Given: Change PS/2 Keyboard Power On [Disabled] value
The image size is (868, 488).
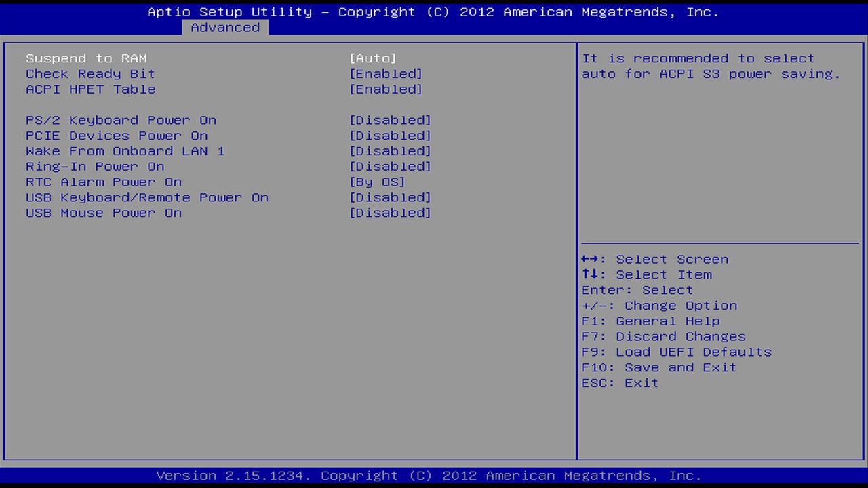Looking at the screenshot, I should click(x=390, y=121).
